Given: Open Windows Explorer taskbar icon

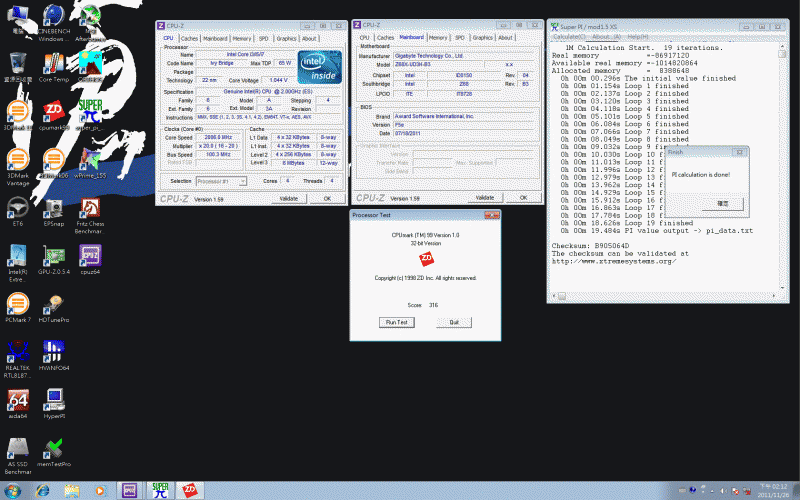Looking at the screenshot, I should (x=71, y=491).
